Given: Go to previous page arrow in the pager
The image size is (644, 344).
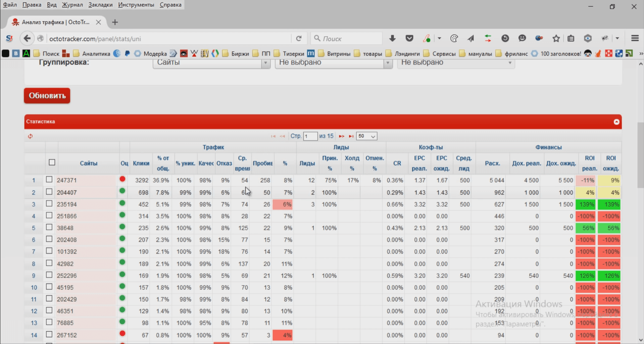Looking at the screenshot, I should pyautogui.click(x=283, y=136).
